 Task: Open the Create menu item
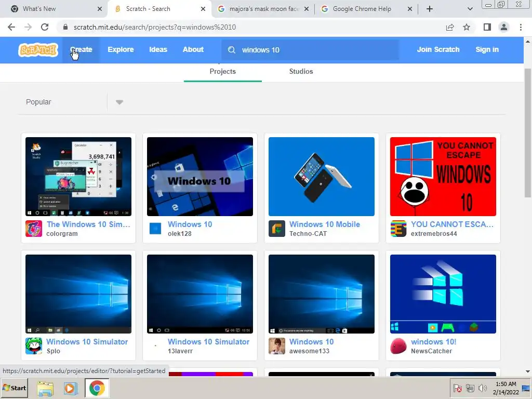(81, 49)
